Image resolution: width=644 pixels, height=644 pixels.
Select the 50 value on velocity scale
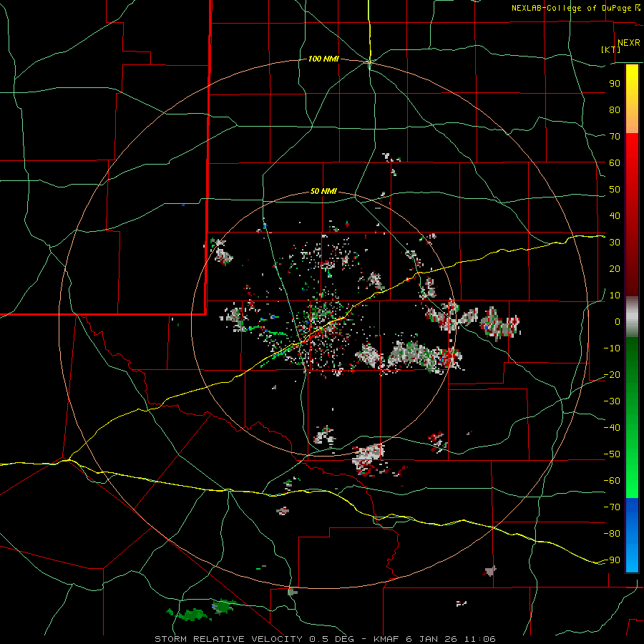tap(615, 190)
